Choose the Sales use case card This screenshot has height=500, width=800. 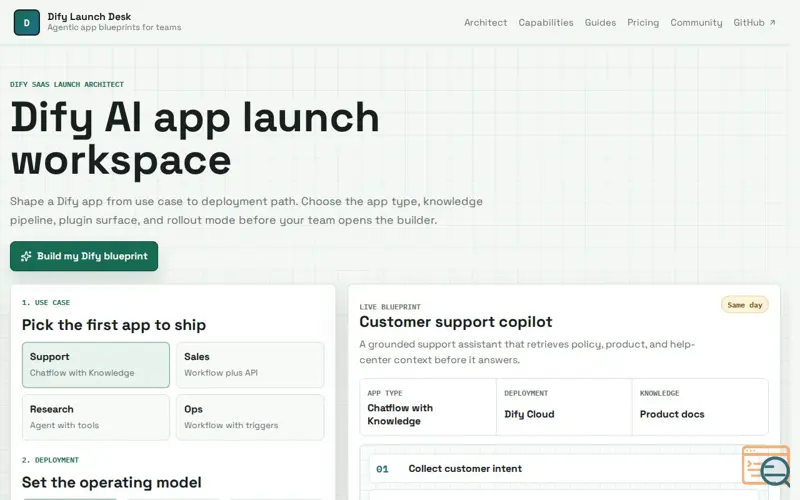[250, 365]
